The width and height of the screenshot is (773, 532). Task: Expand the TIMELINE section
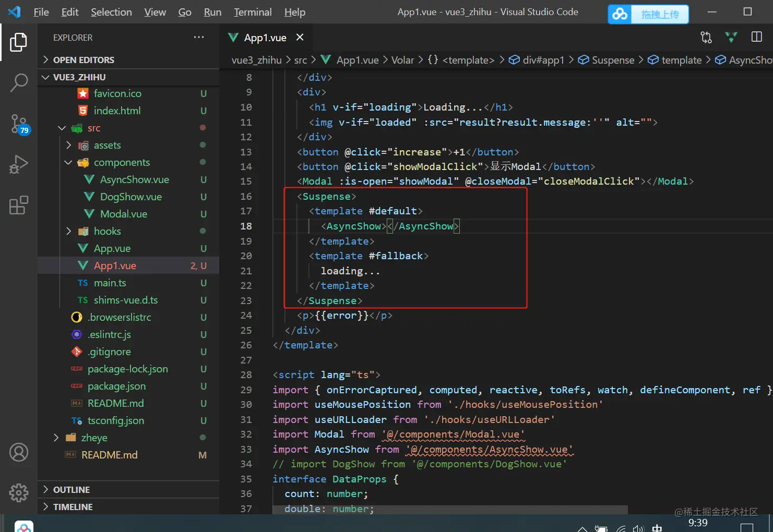point(128,507)
